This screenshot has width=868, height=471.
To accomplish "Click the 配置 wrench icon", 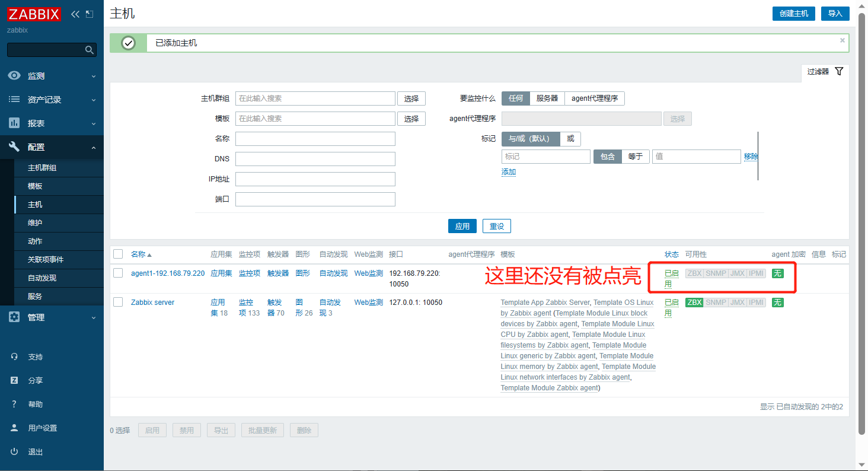I will click(14, 147).
